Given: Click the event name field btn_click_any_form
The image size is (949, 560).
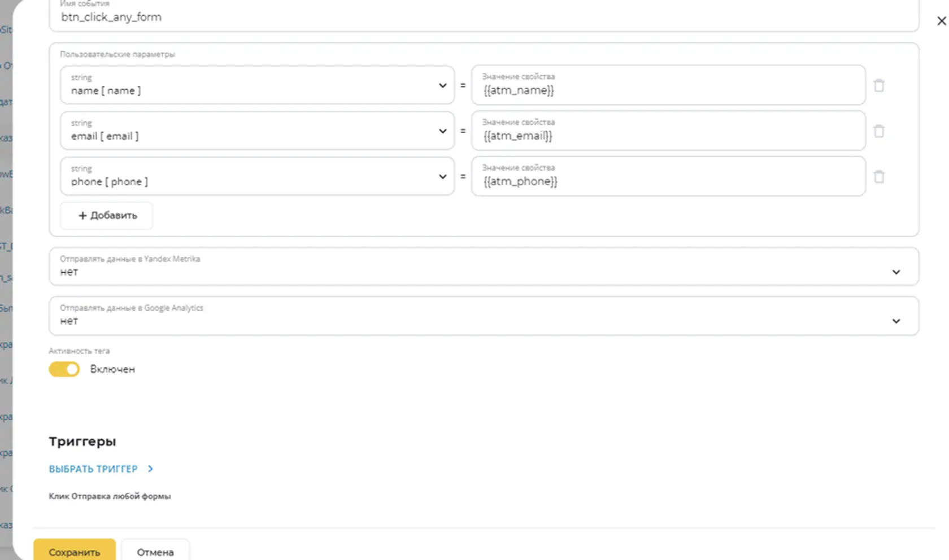Looking at the screenshot, I should tap(484, 16).
